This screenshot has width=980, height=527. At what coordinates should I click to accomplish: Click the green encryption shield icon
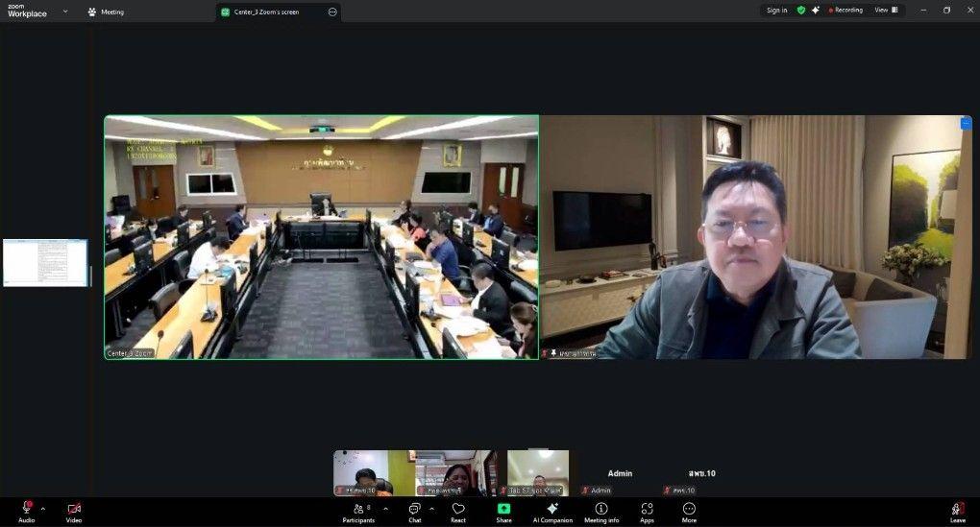801,11
